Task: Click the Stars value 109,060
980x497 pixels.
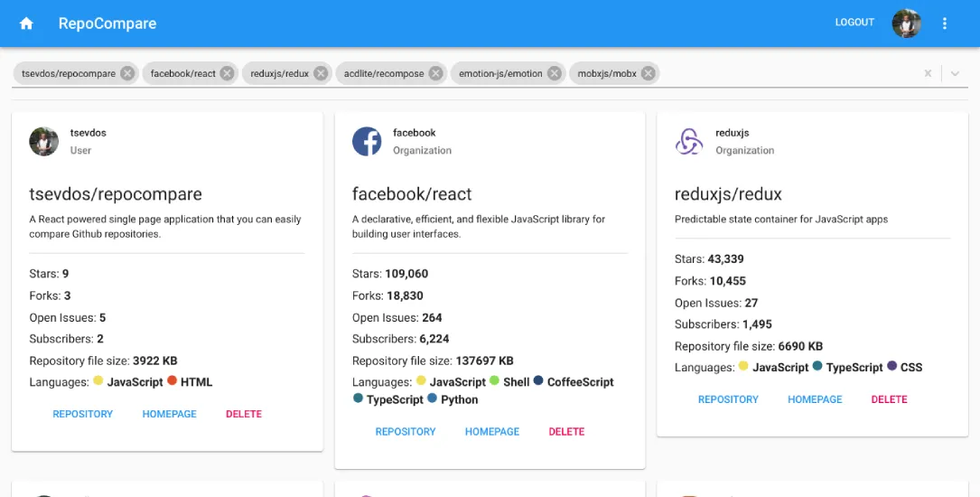Action: [x=406, y=274]
